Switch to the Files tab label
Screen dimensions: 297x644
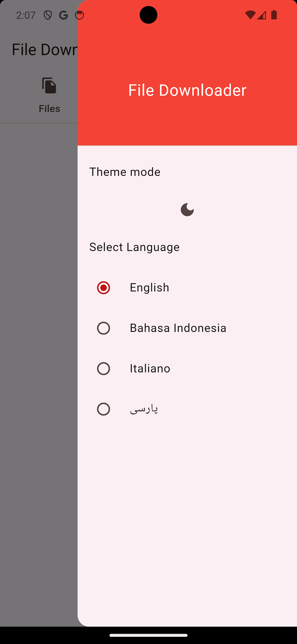click(x=50, y=109)
